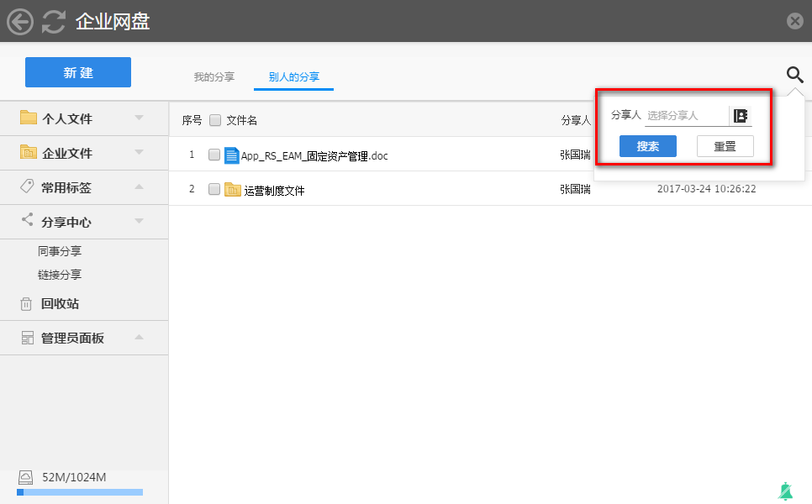Collapse the 管理员面板 arrow

[139, 338]
